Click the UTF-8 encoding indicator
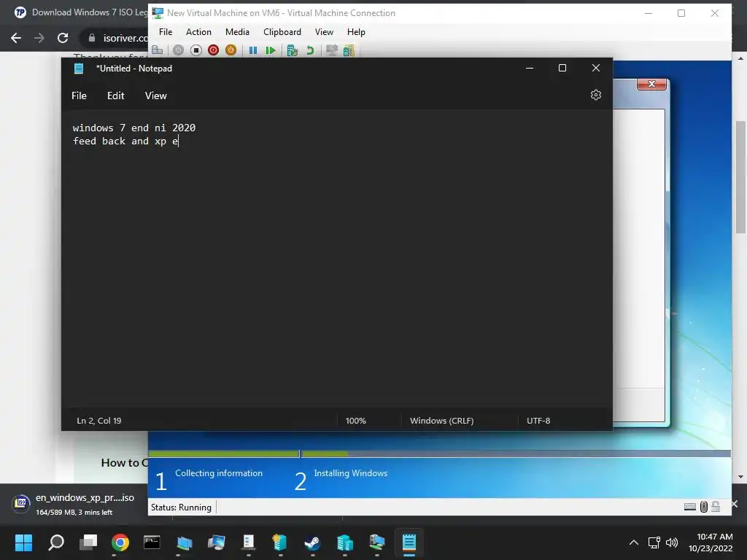Screen dimensions: 747x560 (x=538, y=421)
